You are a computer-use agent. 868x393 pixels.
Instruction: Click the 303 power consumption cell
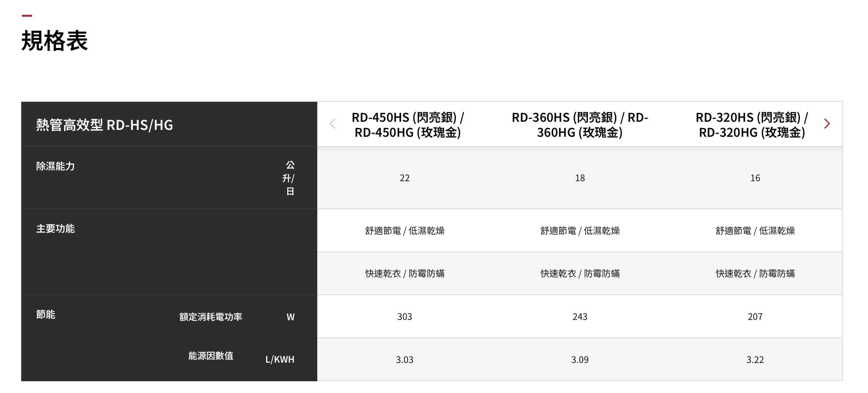tap(404, 316)
